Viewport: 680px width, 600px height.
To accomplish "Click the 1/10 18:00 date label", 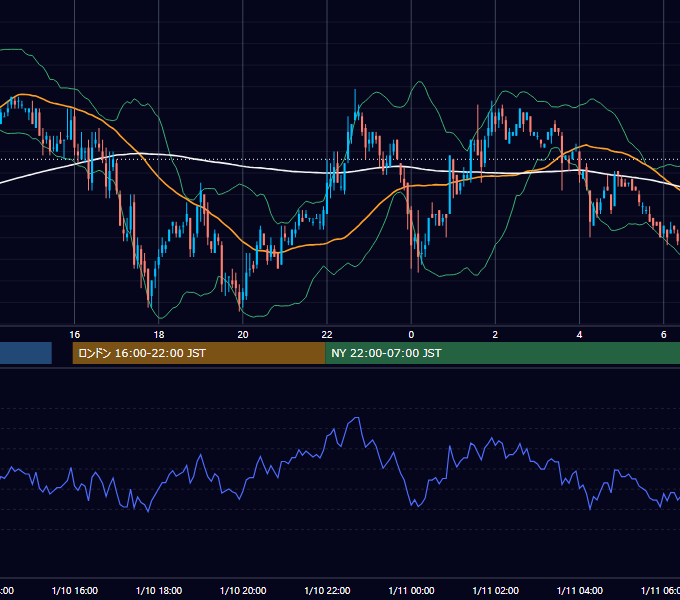I will [x=159, y=590].
